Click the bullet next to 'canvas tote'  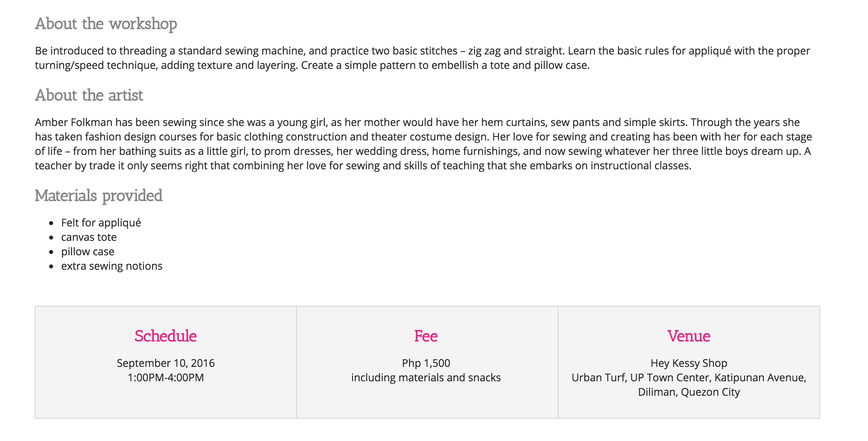(x=51, y=238)
